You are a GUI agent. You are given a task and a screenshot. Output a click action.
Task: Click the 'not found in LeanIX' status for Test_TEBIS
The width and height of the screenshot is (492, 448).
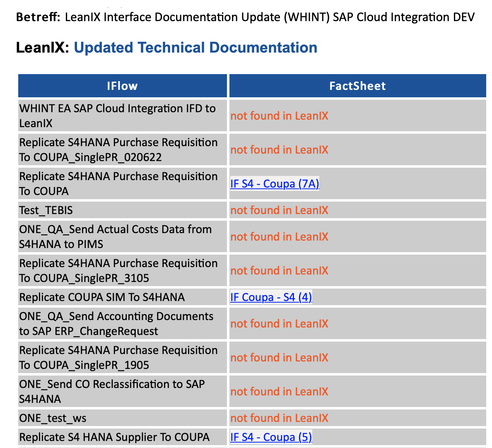279,210
